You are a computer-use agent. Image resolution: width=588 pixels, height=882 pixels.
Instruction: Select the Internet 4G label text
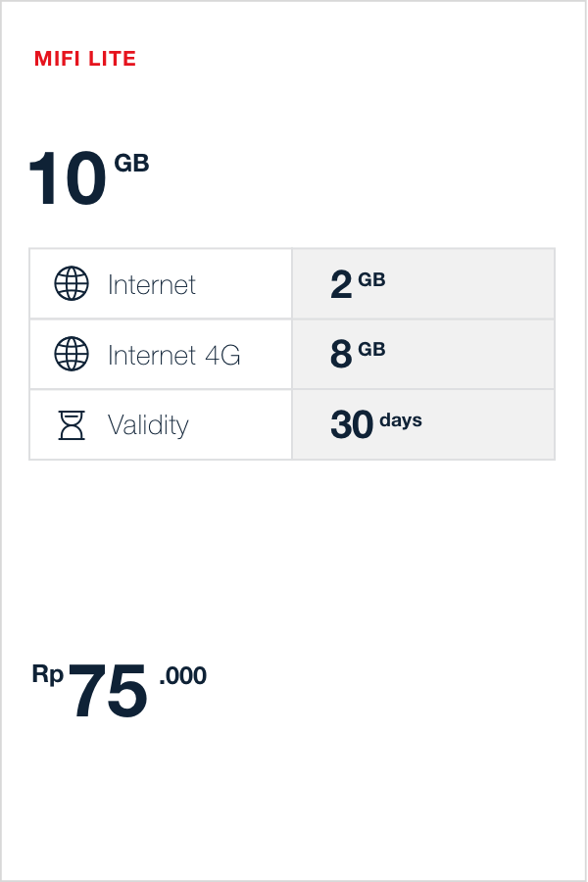[x=173, y=355]
